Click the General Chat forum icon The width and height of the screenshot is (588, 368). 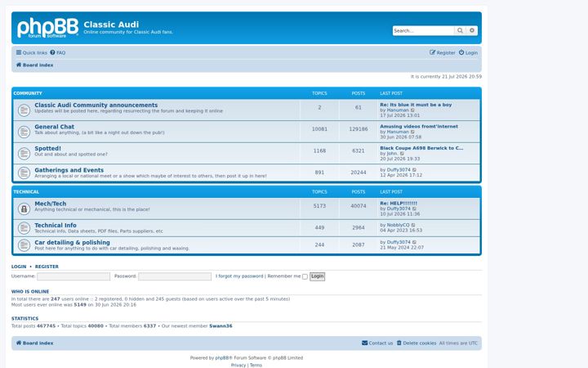pos(24,132)
